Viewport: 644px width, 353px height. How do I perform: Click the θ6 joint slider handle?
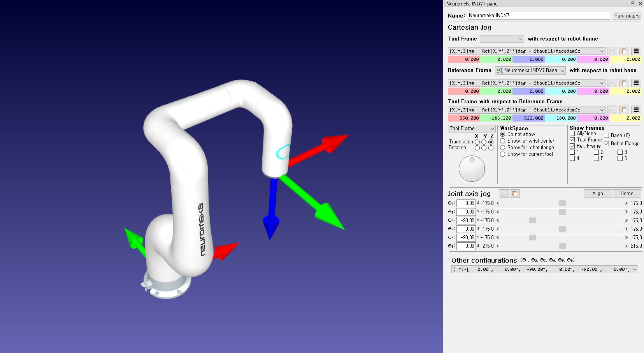pyautogui.click(x=562, y=246)
